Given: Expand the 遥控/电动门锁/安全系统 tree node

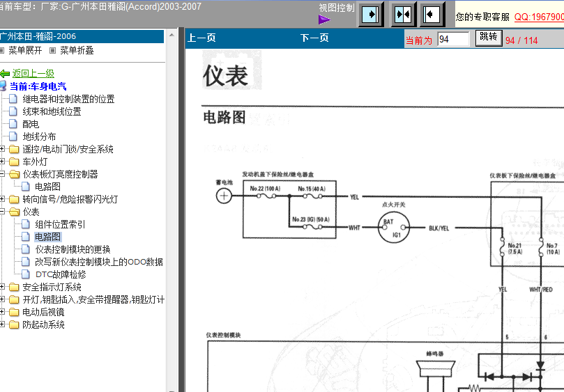Looking at the screenshot, I should pyautogui.click(x=2, y=149).
